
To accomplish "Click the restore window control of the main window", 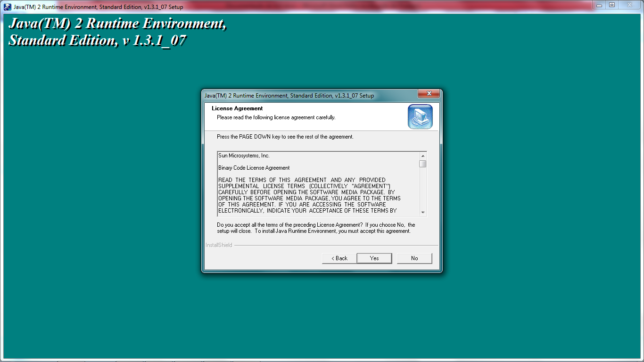I will click(611, 5).
